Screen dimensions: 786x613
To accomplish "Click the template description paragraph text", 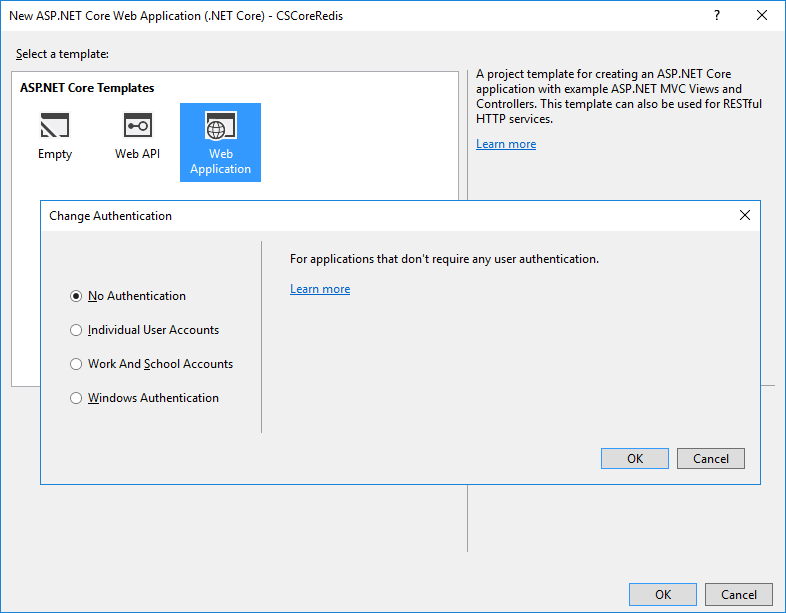I will tap(619, 96).
